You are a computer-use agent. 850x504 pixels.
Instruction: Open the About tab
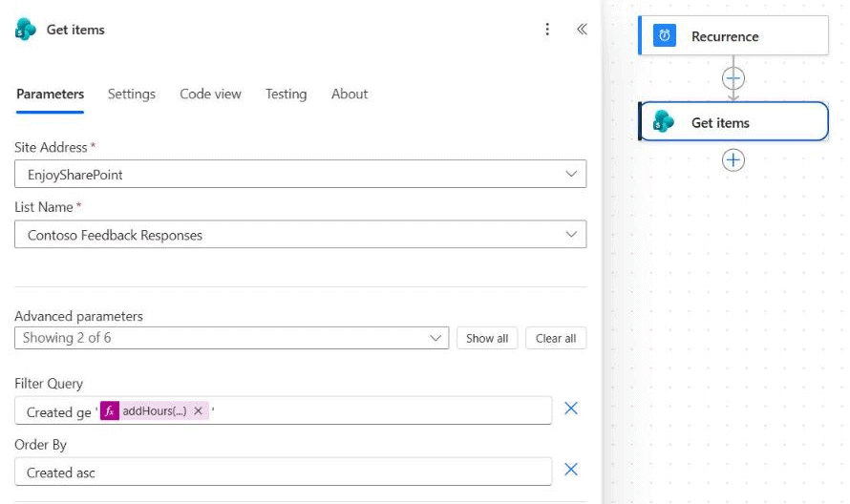[x=350, y=94]
